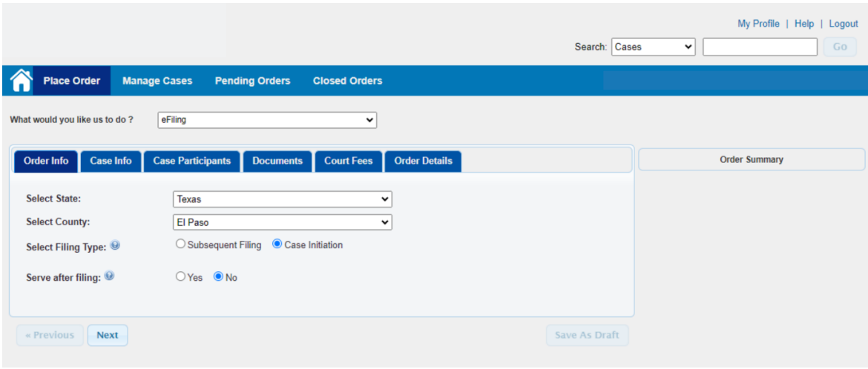Open the Select State dropdown
This screenshot has height=369, width=868.
282,199
